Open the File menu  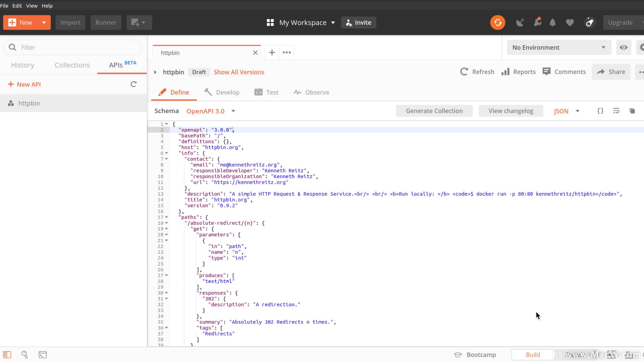(x=4, y=6)
